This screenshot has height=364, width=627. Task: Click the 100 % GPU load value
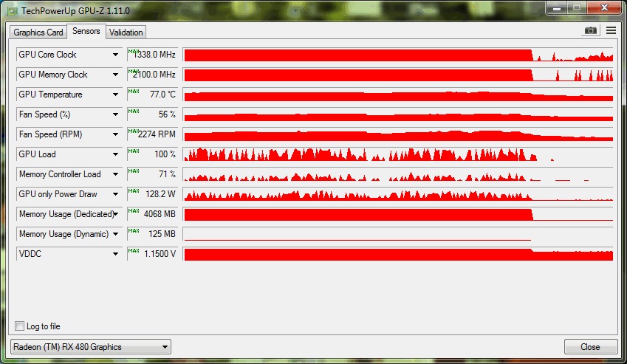(152, 154)
